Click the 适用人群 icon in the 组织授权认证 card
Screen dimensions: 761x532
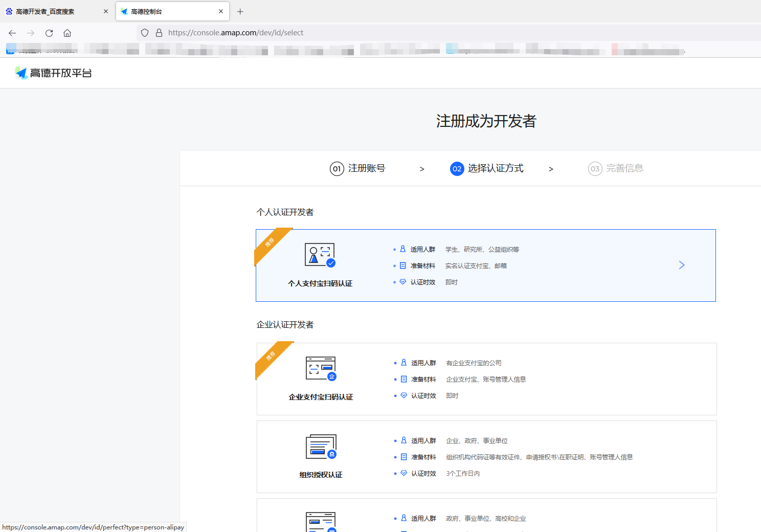[x=404, y=440]
